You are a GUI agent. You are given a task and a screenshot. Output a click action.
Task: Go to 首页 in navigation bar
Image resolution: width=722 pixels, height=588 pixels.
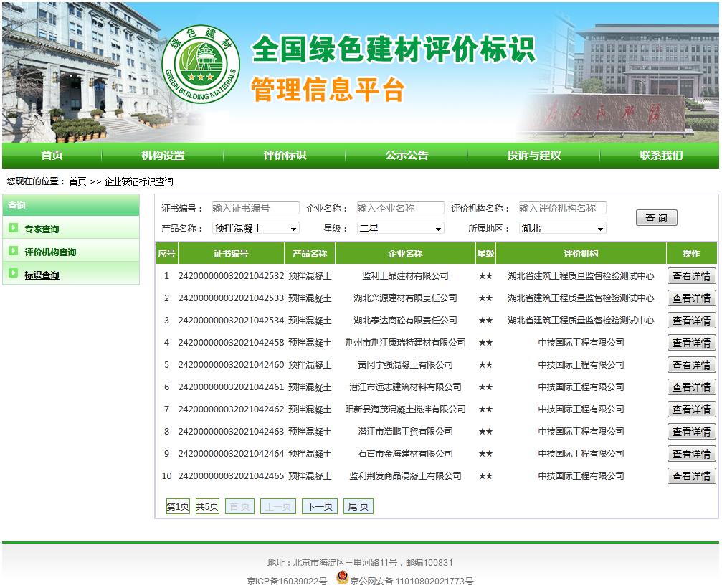tap(52, 156)
